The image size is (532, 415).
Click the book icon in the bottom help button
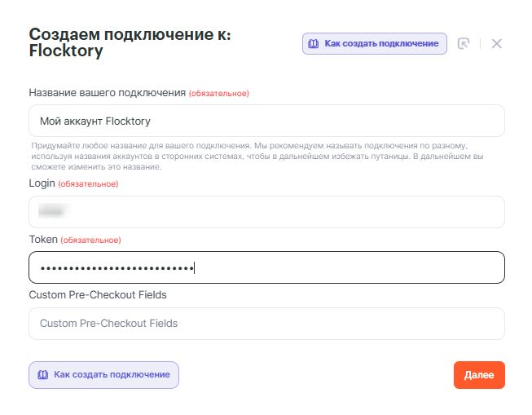(x=42, y=374)
